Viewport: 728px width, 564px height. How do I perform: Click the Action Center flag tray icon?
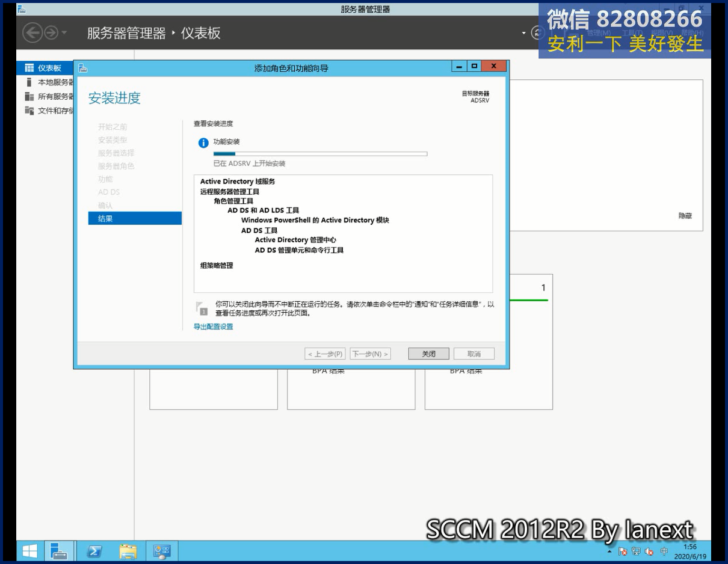(x=623, y=551)
